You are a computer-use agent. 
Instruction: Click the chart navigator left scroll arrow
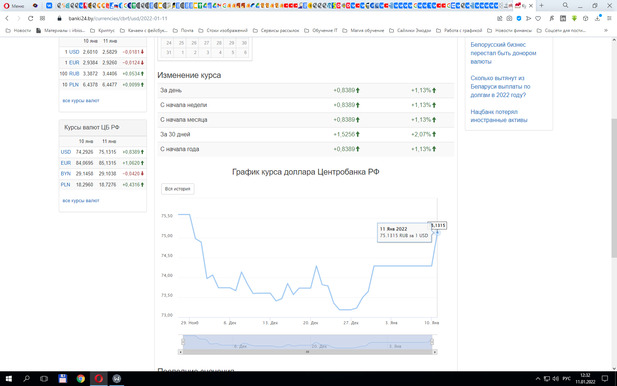pos(181,352)
